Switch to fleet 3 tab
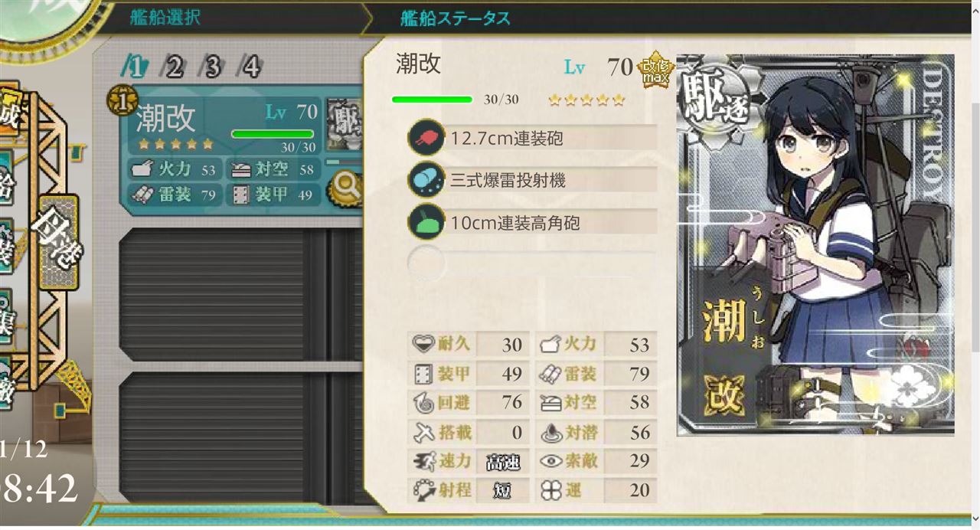Screen dimensions: 980x530 (212, 67)
